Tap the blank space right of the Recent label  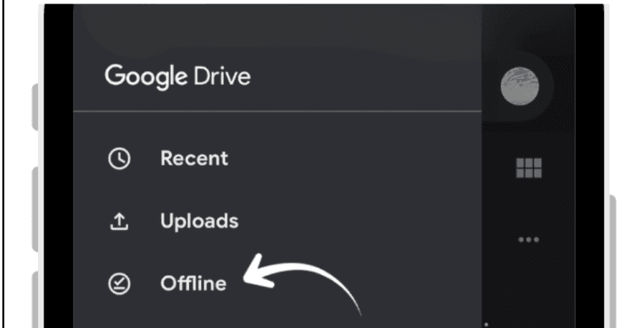click(x=353, y=159)
